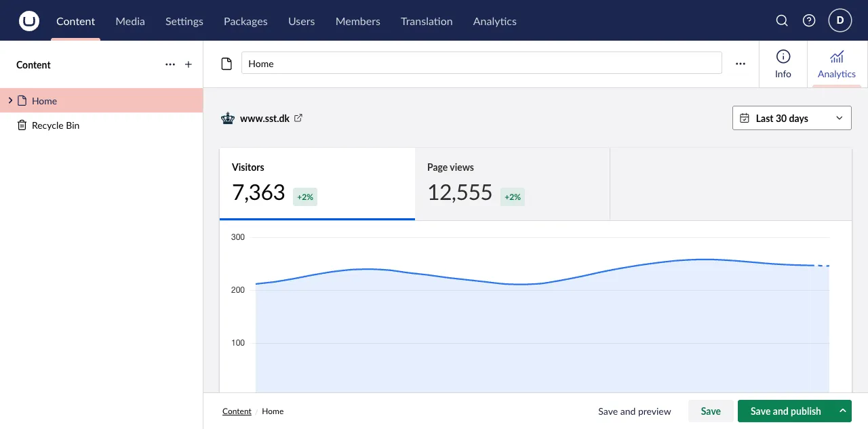Click the 300 axis label
The image size is (868, 429).
pyautogui.click(x=238, y=237)
